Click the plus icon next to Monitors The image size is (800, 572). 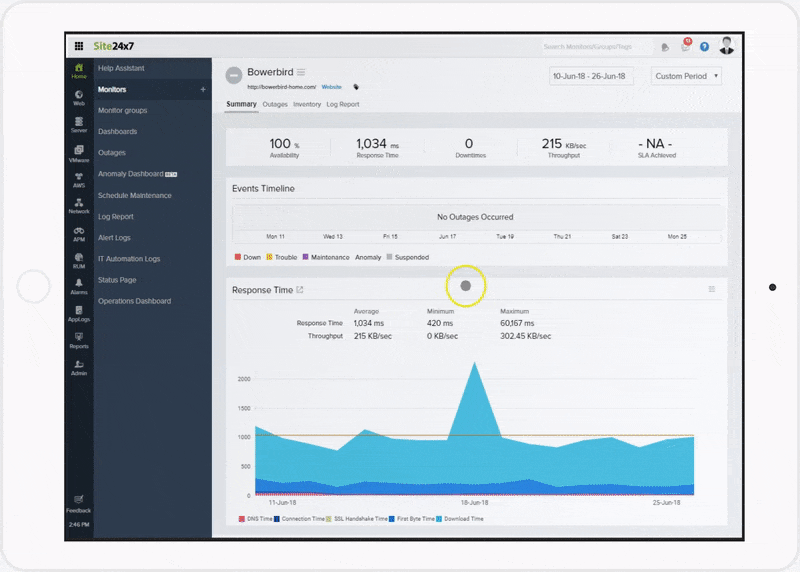(203, 89)
